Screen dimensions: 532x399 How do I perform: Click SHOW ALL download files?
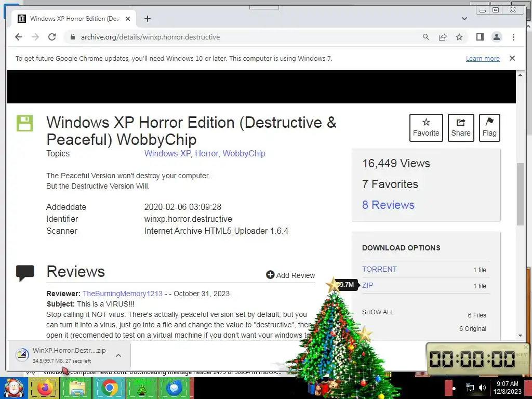point(378,312)
